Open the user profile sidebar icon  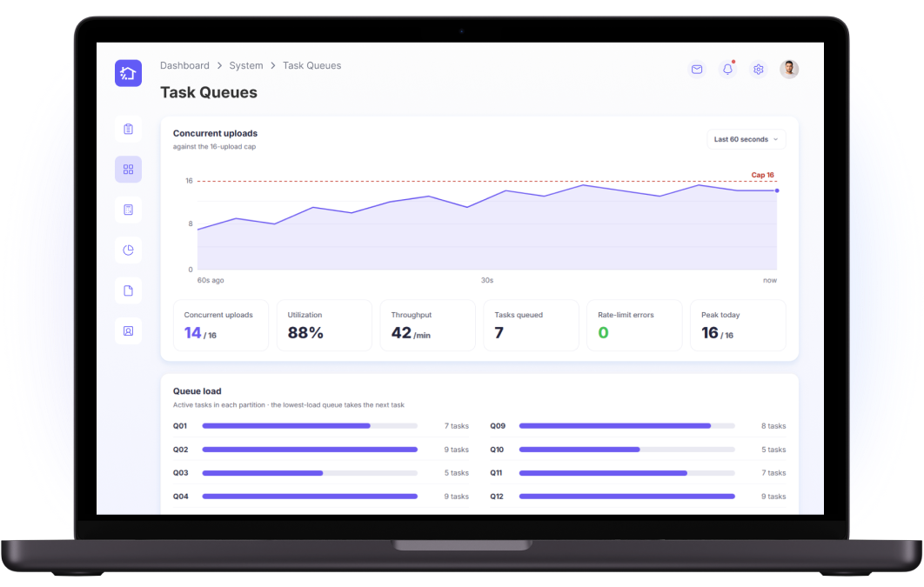(128, 330)
